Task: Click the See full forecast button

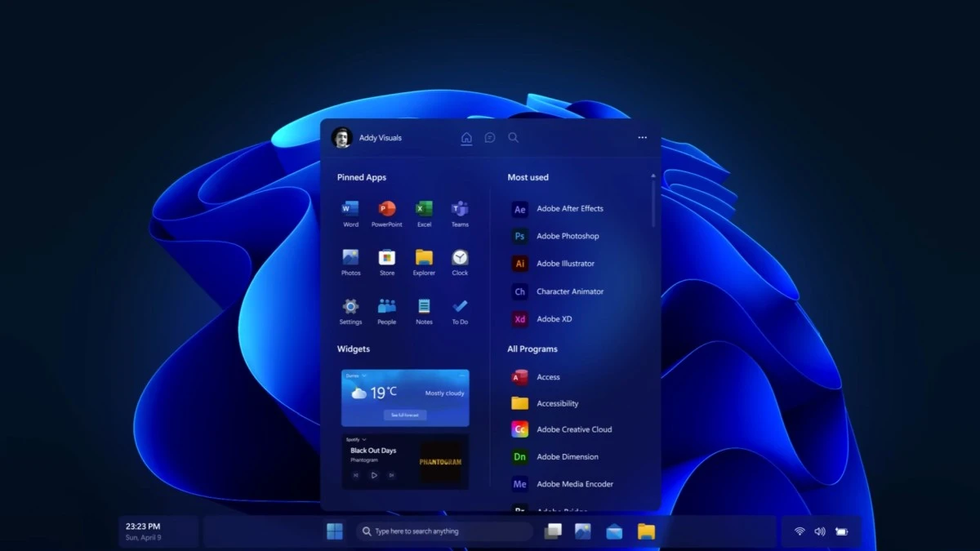Action: point(405,415)
